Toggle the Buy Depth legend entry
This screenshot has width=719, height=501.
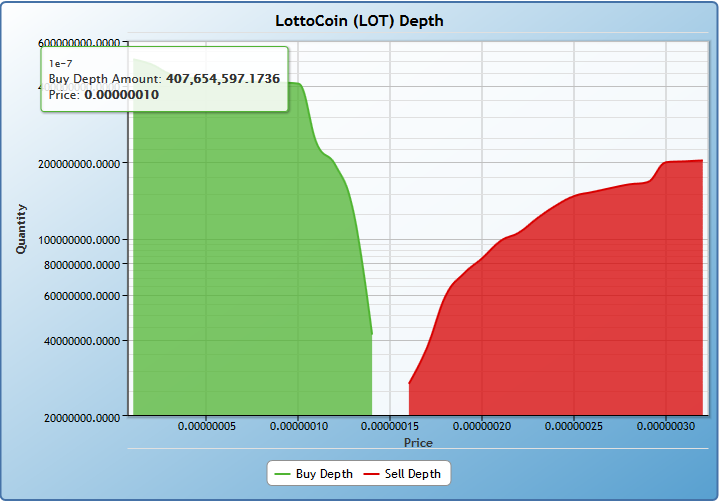tap(314, 473)
